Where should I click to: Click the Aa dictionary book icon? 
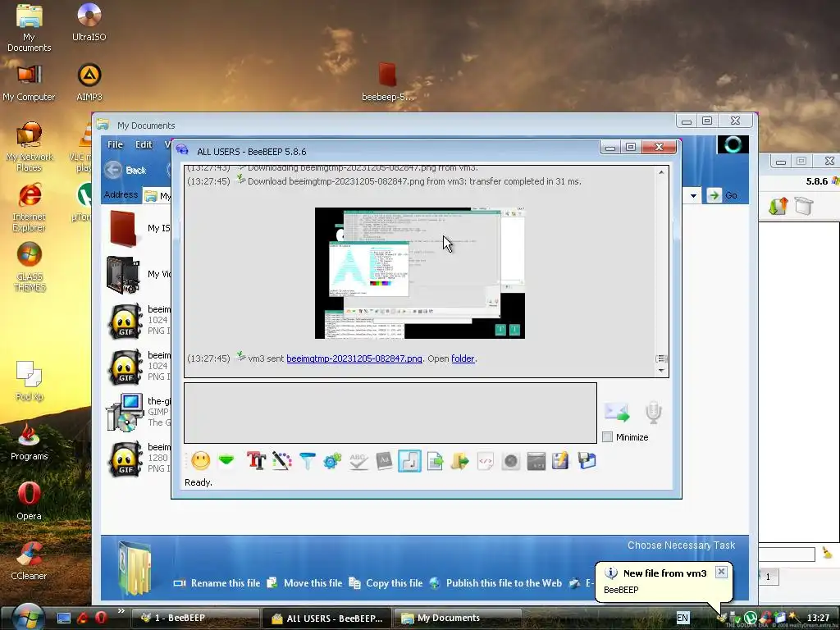pos(384,461)
